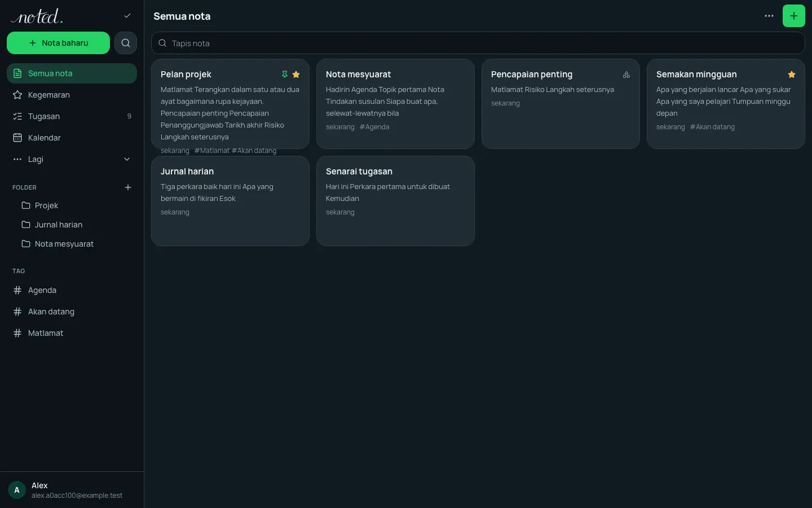Select Semua nota in the sidebar

pyautogui.click(x=72, y=73)
